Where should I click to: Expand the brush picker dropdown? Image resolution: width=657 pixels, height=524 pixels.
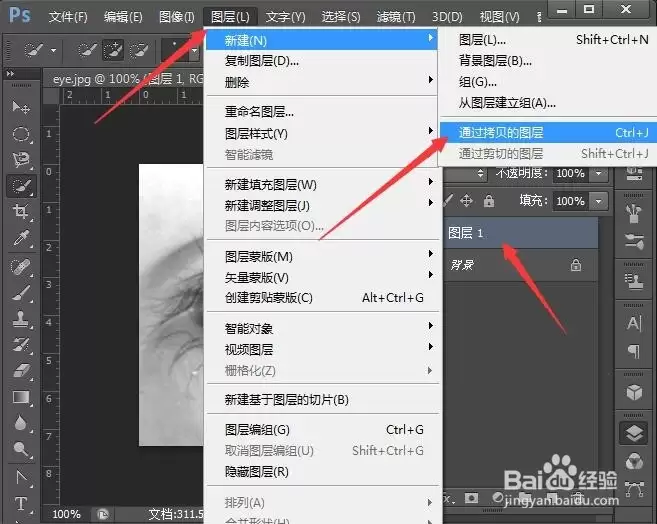pyautogui.click(x=194, y=51)
